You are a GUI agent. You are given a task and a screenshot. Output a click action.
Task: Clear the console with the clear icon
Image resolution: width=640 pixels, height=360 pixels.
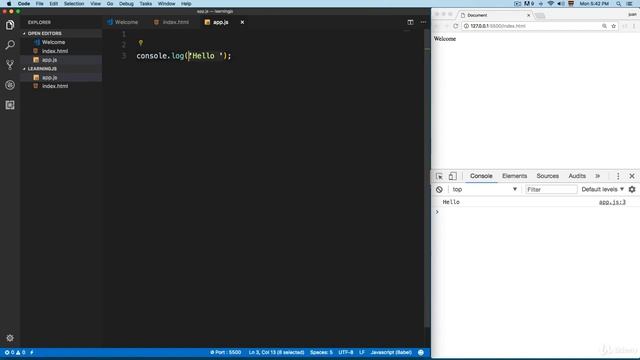point(439,189)
